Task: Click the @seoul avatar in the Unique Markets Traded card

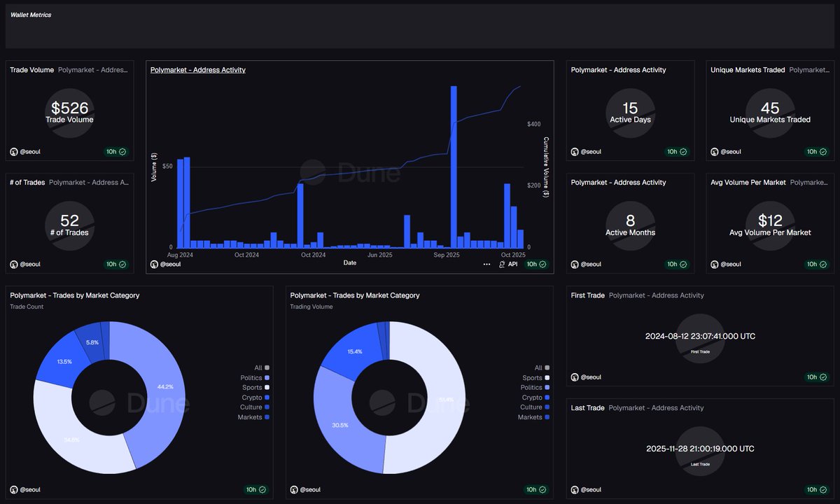Action: 715,151
